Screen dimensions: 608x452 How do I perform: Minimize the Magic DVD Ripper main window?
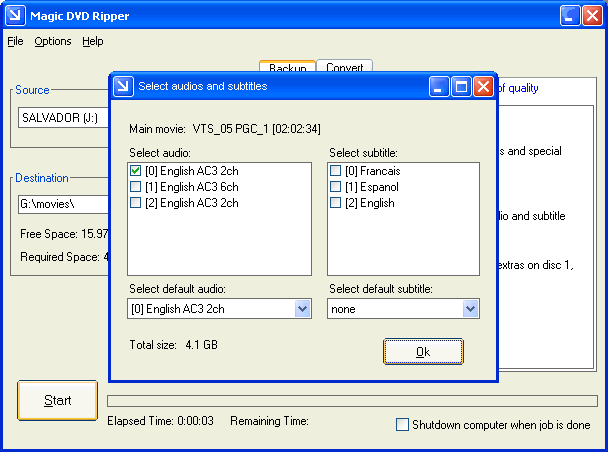click(570, 16)
